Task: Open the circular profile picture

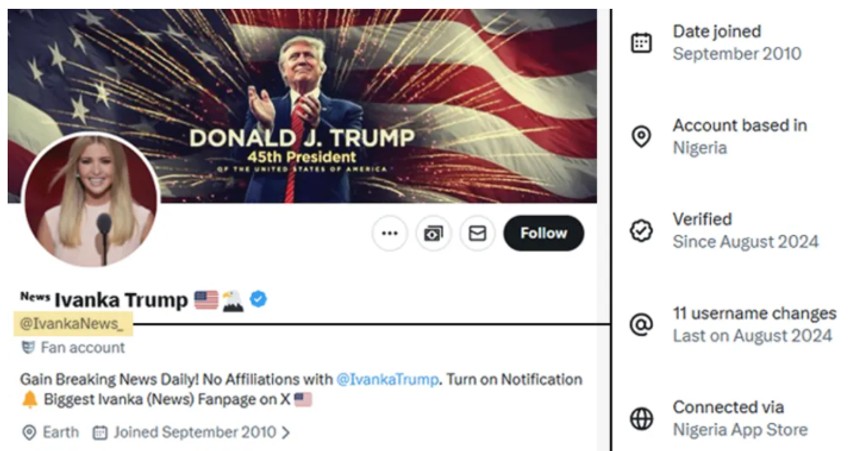Action: [x=90, y=201]
